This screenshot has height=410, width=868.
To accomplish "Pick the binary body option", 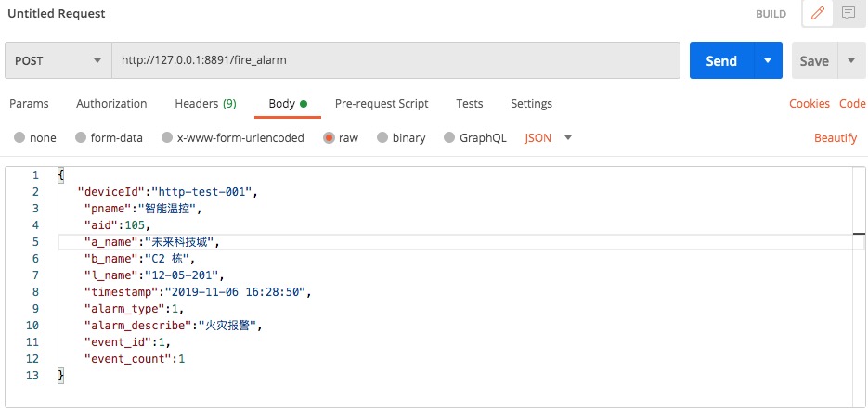I will [x=382, y=138].
